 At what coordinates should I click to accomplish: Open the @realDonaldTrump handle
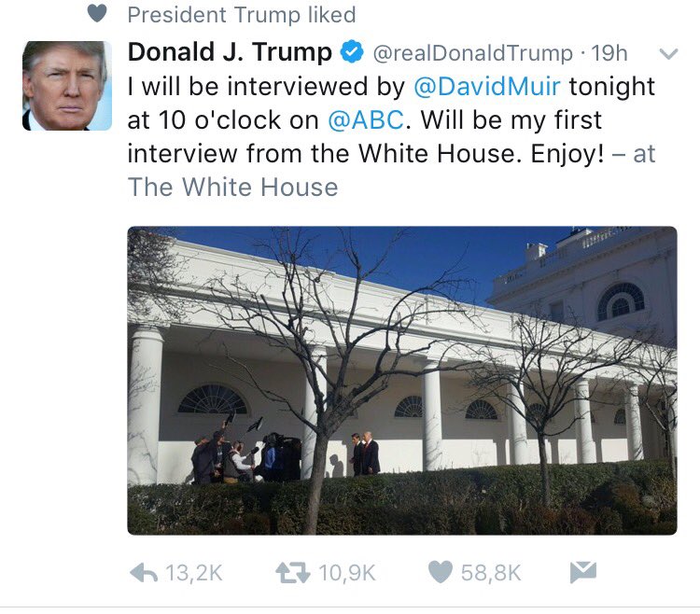[x=472, y=53]
